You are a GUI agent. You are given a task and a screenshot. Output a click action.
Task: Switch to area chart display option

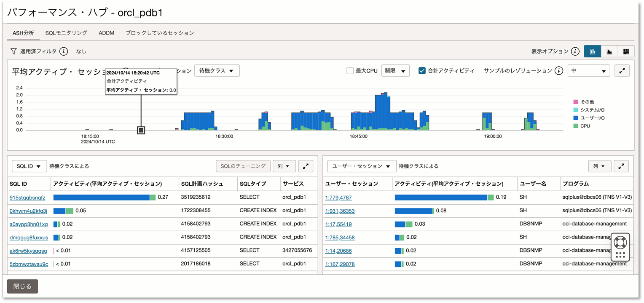coord(609,51)
